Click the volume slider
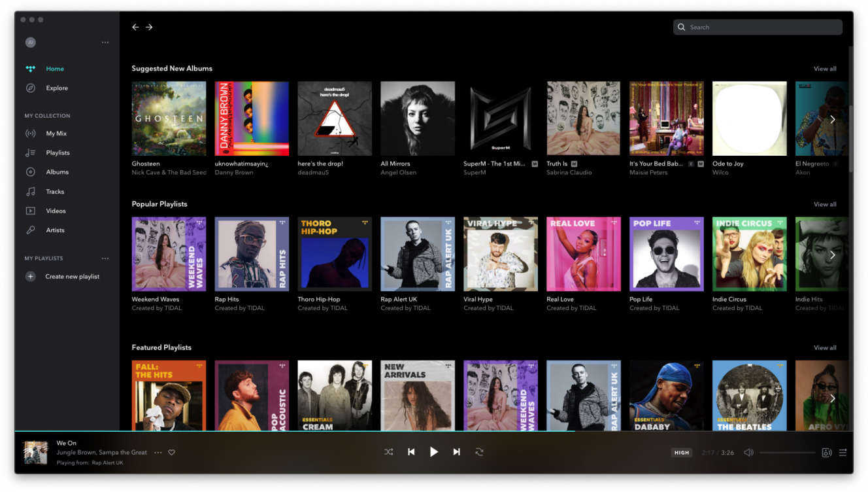868x492 pixels. (788, 453)
